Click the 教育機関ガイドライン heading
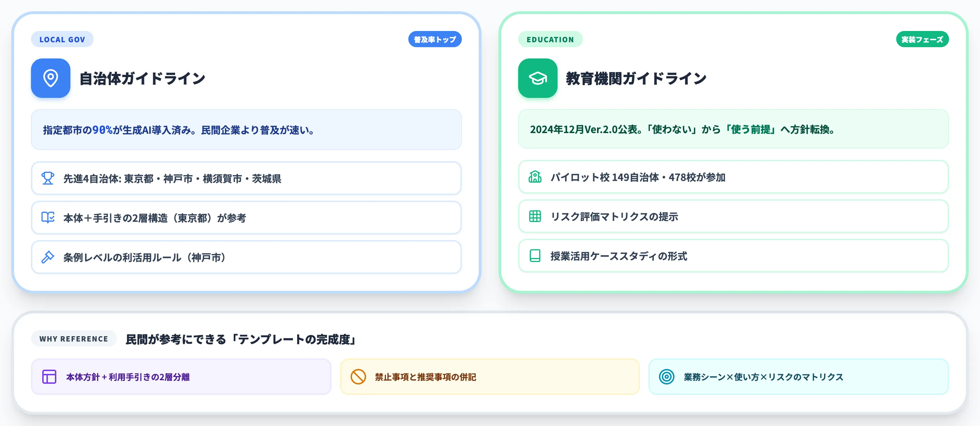 coord(636,79)
